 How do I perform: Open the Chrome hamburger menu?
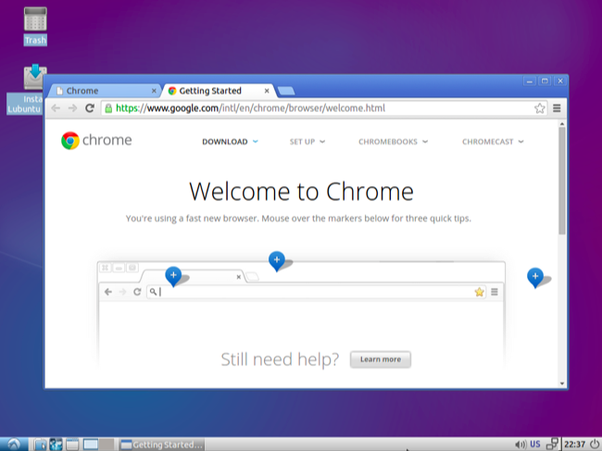pos(557,108)
